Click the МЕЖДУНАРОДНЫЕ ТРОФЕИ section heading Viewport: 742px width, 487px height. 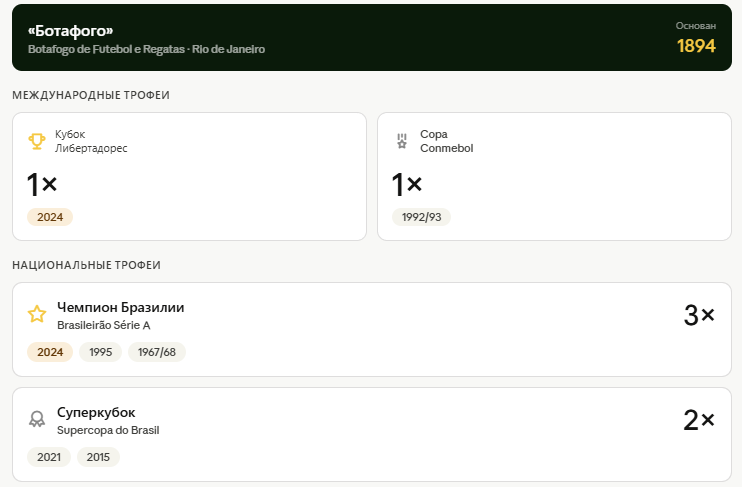point(91,95)
